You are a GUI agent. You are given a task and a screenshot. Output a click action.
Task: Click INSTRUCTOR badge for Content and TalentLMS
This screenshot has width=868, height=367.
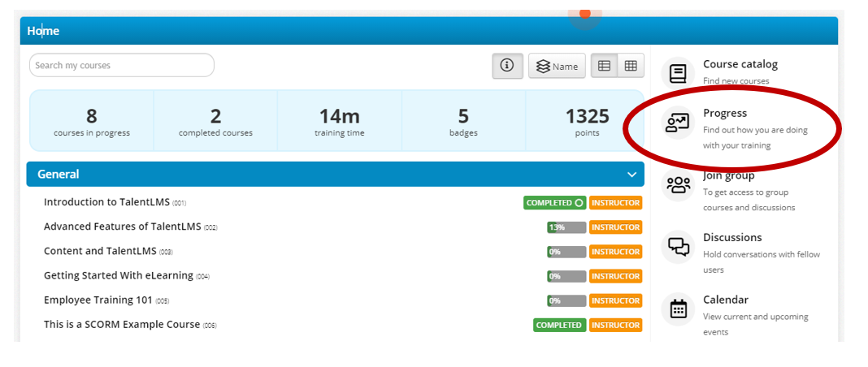tap(615, 252)
